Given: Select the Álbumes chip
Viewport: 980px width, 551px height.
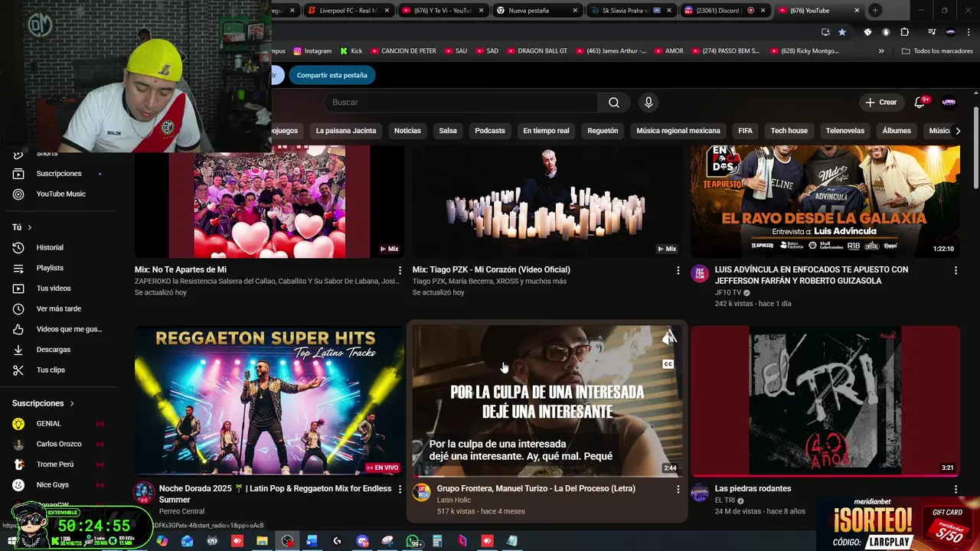Looking at the screenshot, I should click(x=897, y=131).
